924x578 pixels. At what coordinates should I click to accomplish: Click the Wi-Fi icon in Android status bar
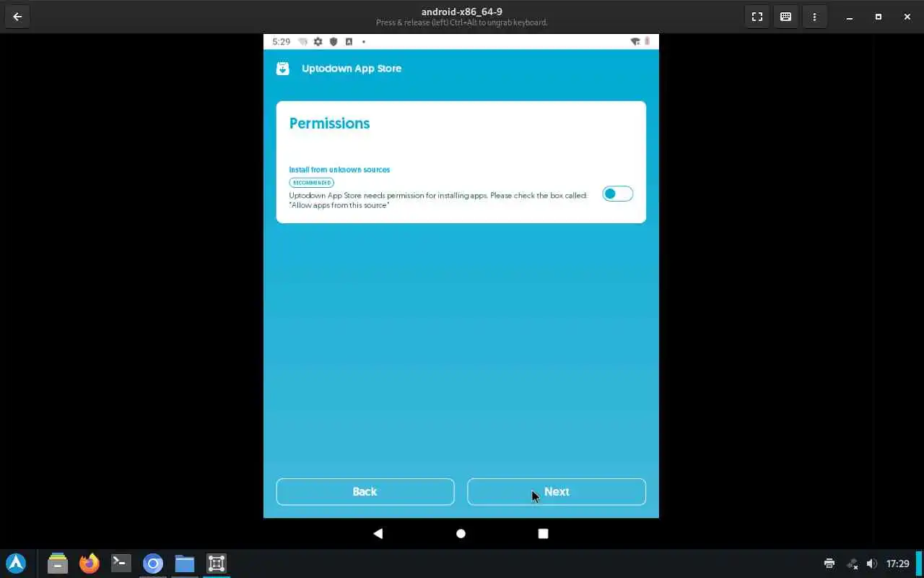coord(635,42)
